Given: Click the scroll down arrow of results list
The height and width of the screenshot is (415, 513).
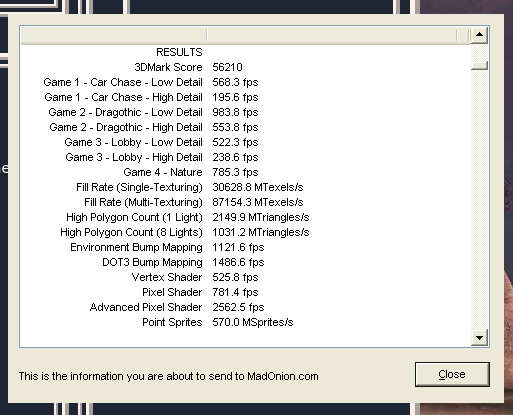Looking at the screenshot, I should coord(479,338).
